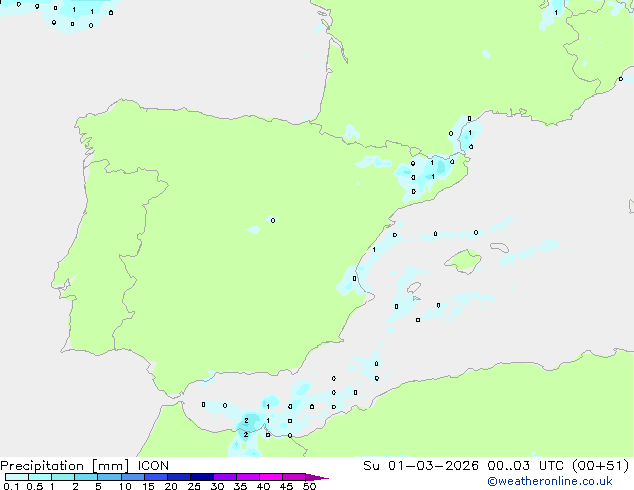Screen dimensions: 634x490
Task: Click the legend's 0.1 value label
Action: coord(9,487)
